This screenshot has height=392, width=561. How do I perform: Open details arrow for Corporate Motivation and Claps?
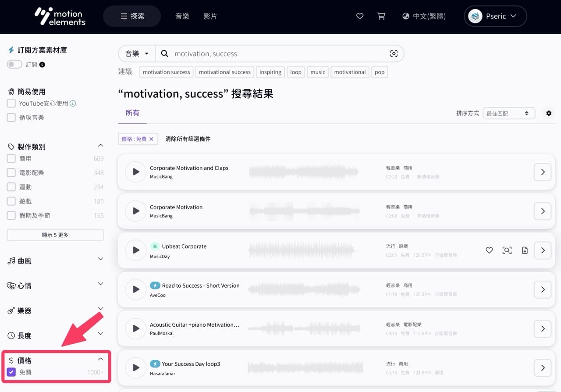543,172
